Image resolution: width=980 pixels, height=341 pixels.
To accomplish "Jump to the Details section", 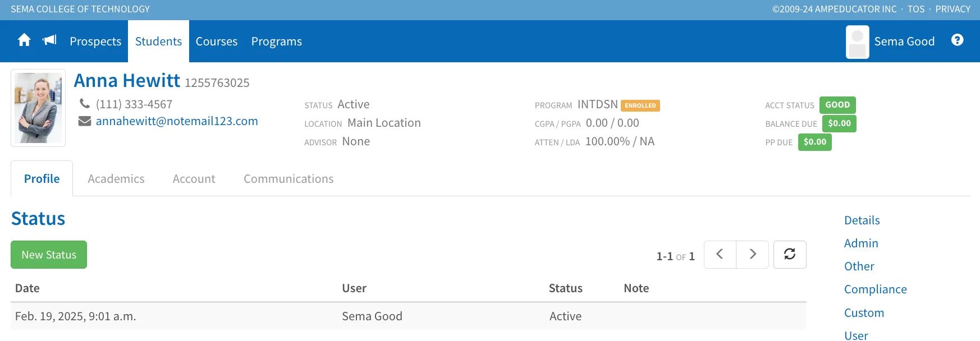I will pos(862,220).
